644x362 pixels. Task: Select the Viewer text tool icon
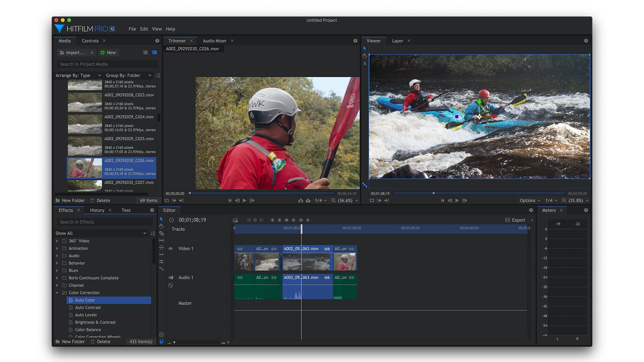[x=365, y=63]
